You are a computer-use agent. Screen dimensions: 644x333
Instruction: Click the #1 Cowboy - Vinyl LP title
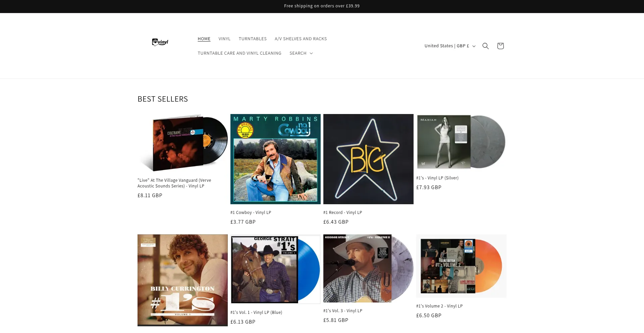pyautogui.click(x=251, y=213)
